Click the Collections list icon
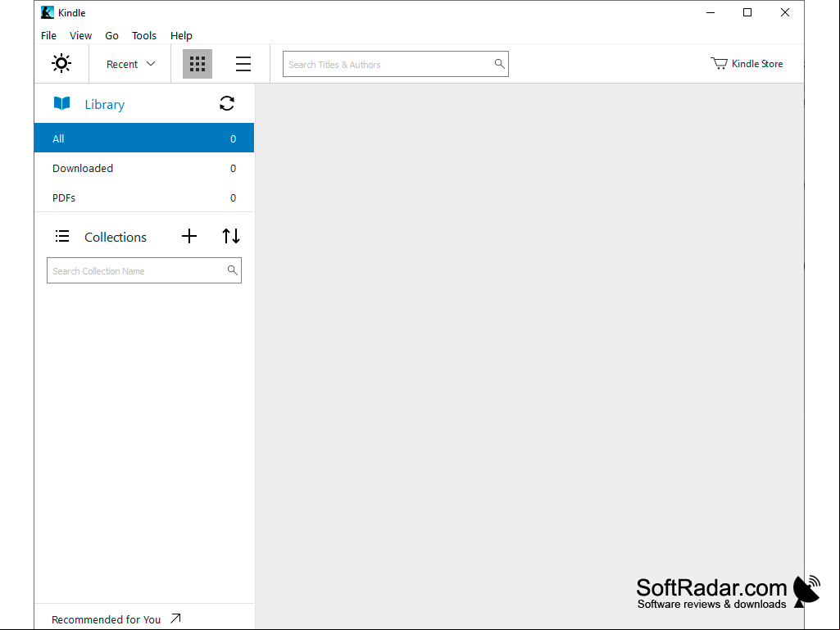Screen dimensions: 840x630 (62, 236)
